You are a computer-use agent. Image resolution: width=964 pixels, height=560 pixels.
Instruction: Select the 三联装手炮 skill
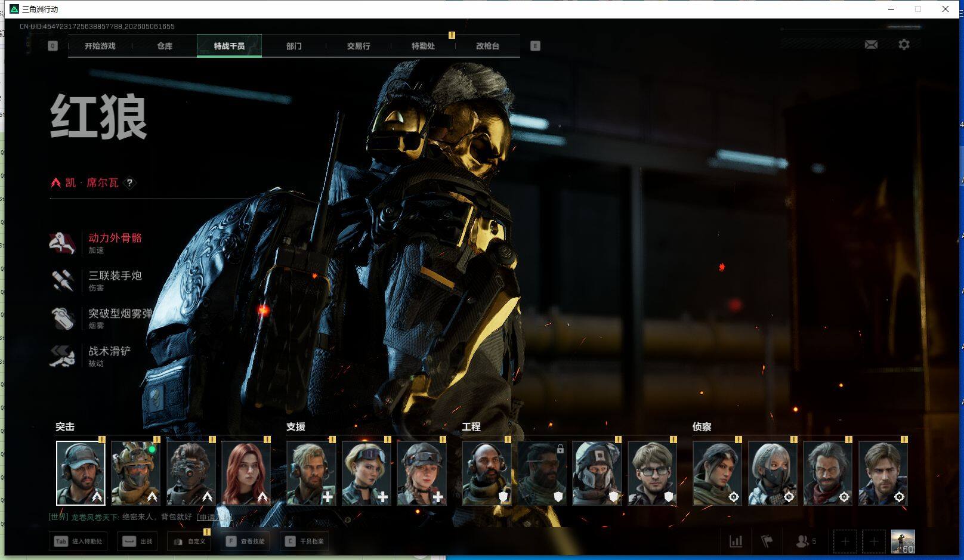coord(97,280)
